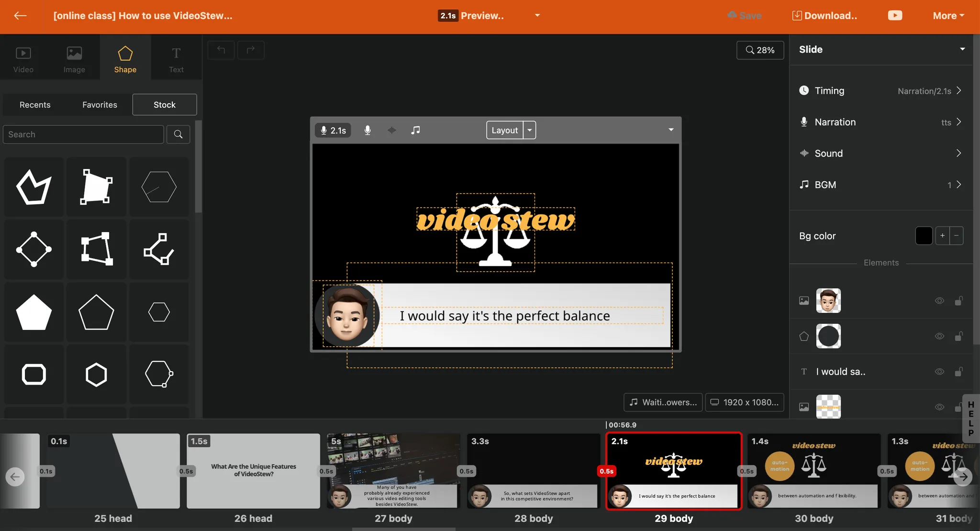The width and height of the screenshot is (980, 531).
Task: Go back using the top-left arrow
Action: click(x=20, y=16)
